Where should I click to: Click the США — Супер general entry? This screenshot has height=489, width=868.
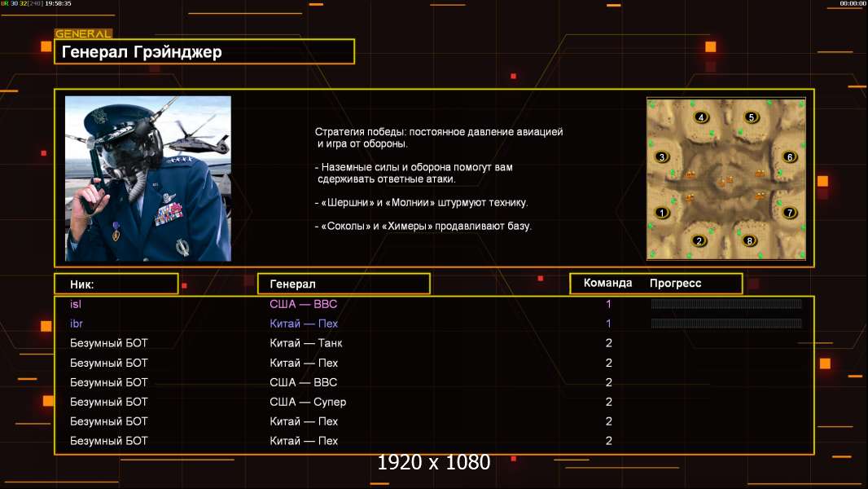click(x=308, y=402)
